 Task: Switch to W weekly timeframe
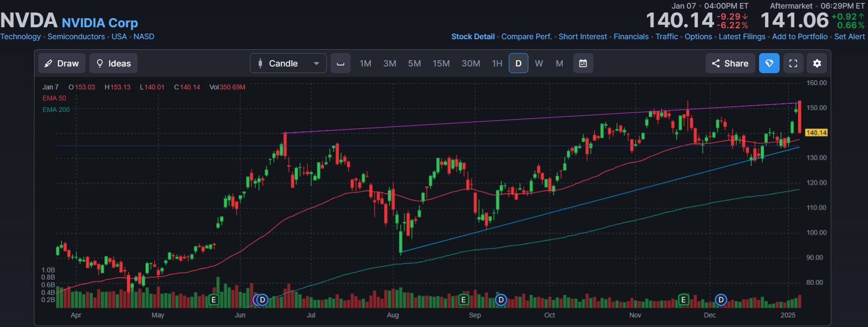click(539, 63)
